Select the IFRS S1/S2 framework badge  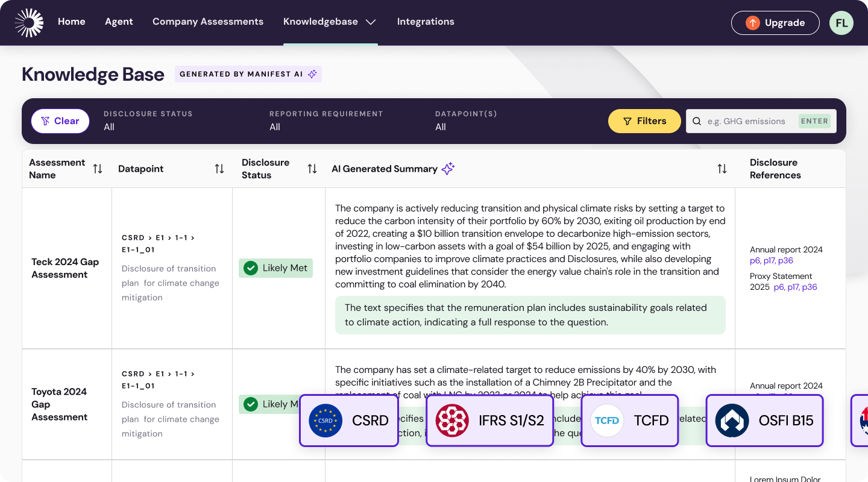tap(489, 421)
